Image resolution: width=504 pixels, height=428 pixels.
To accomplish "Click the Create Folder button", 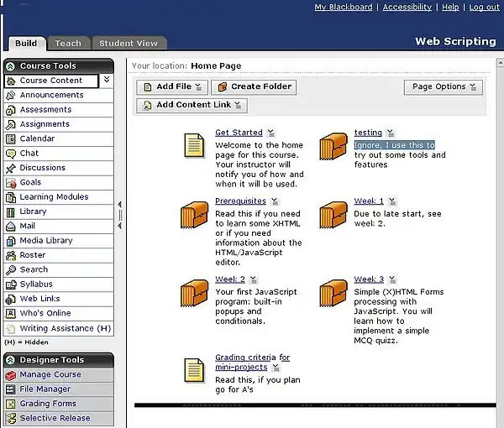I will point(254,86).
